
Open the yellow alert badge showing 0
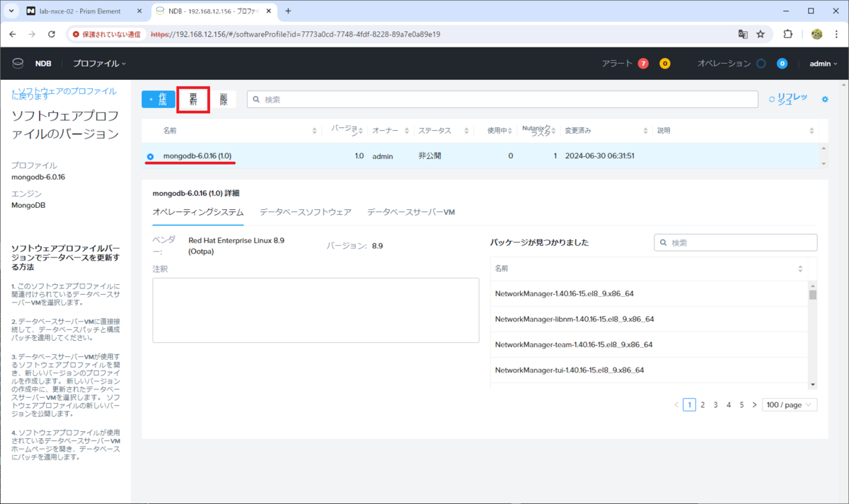pyautogui.click(x=664, y=64)
